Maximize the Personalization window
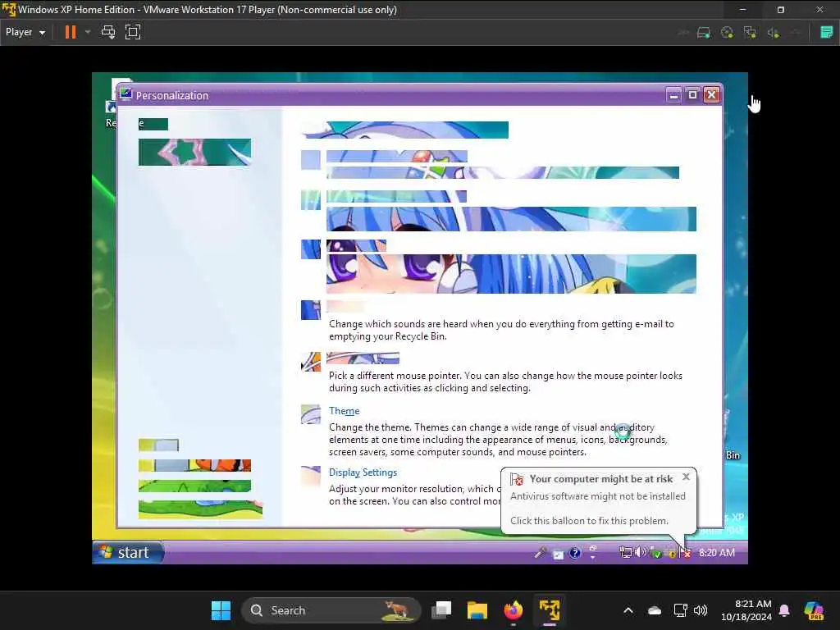This screenshot has height=630, width=840. (x=692, y=95)
